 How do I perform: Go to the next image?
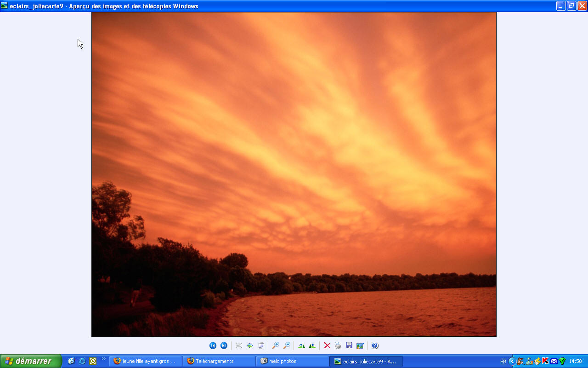coord(224,345)
